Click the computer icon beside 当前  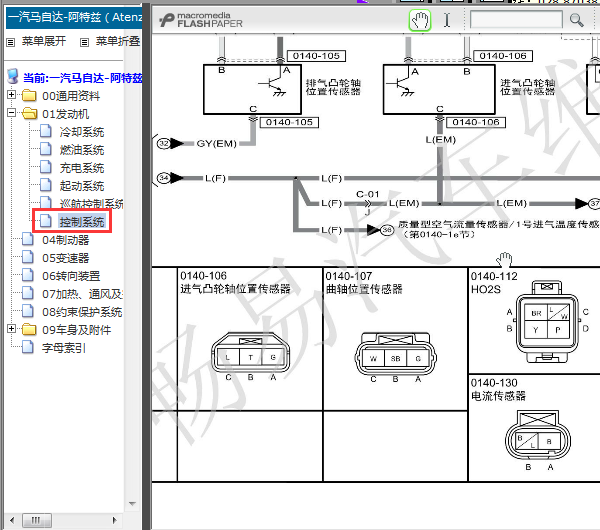pyautogui.click(x=13, y=76)
